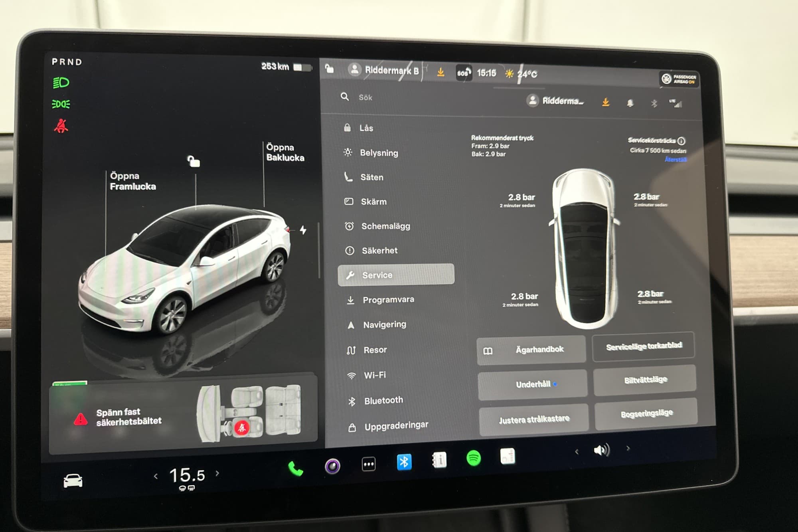Tap the 15:15 clock

[x=486, y=73]
